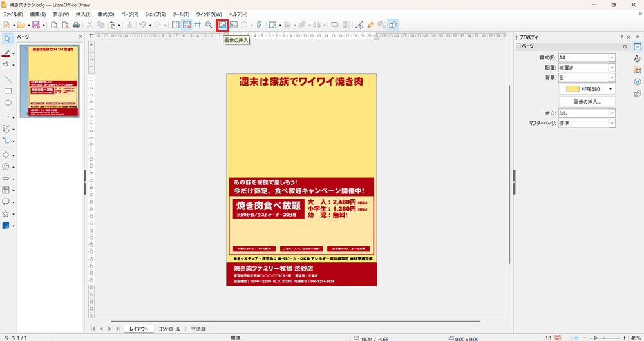Click the New document icon
Viewport: 644px width, 341px height.
pyautogui.click(x=6, y=25)
